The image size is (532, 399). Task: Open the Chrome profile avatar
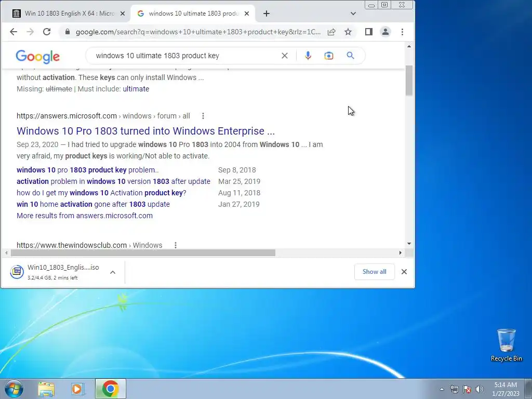(x=385, y=32)
